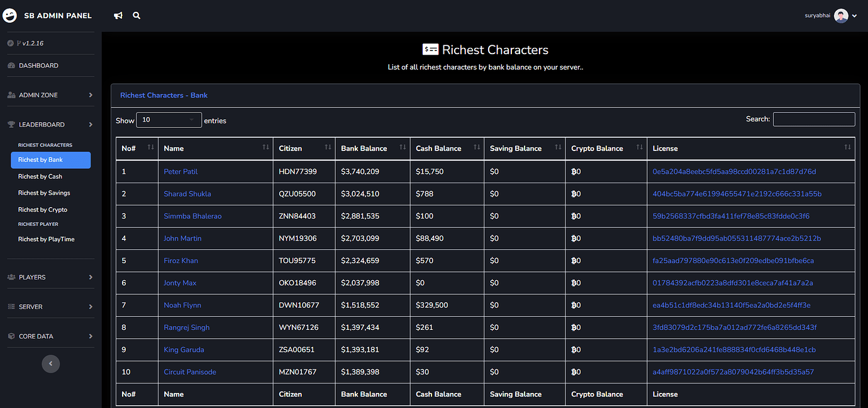Sort by the No# column header
This screenshot has height=408, width=868.
point(137,149)
